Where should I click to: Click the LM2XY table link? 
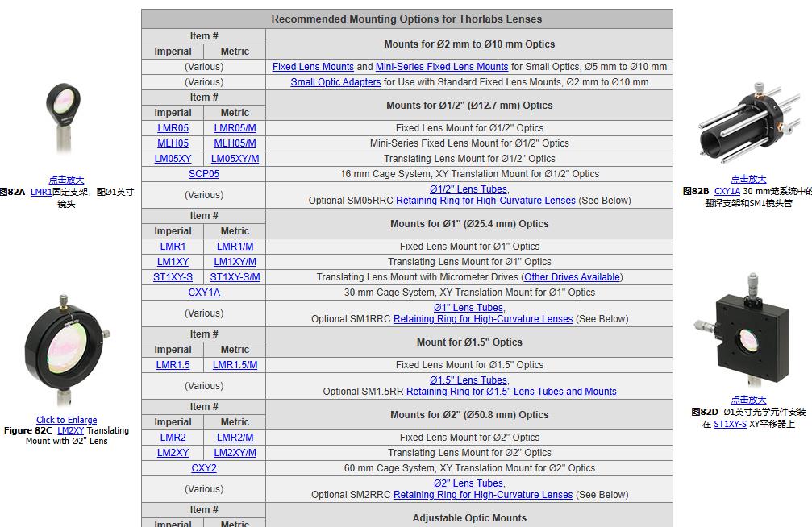pyautogui.click(x=173, y=453)
